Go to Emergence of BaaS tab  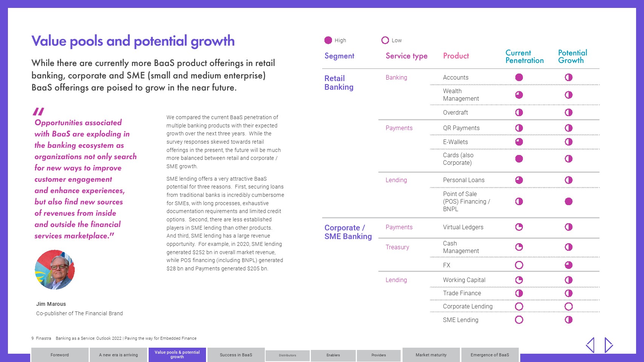coord(490,355)
